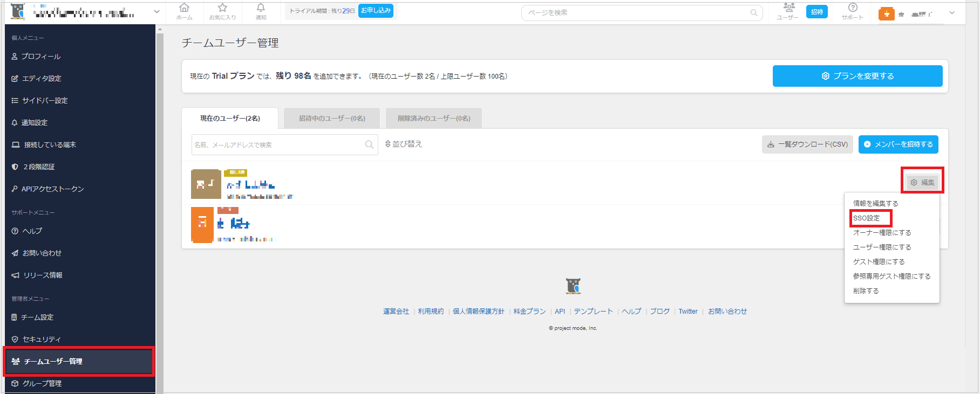980x394 pixels.
Task: Open テンプレート footer link
Action: [593, 312]
